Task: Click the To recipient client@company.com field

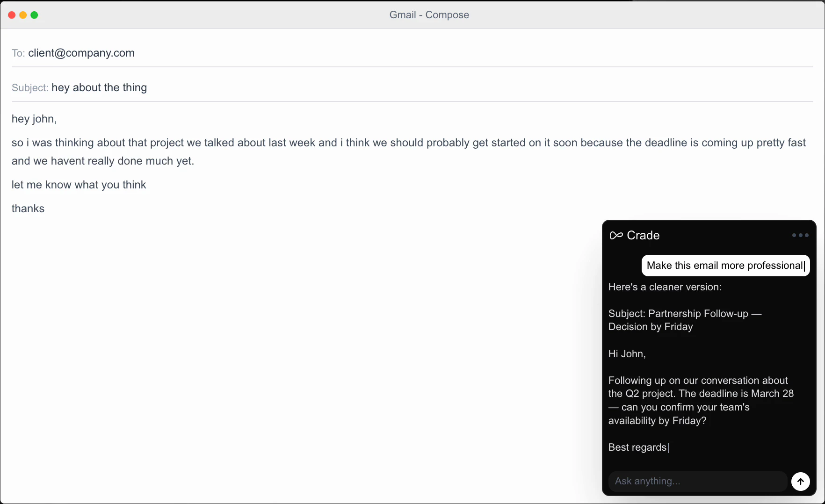Action: (x=412, y=53)
